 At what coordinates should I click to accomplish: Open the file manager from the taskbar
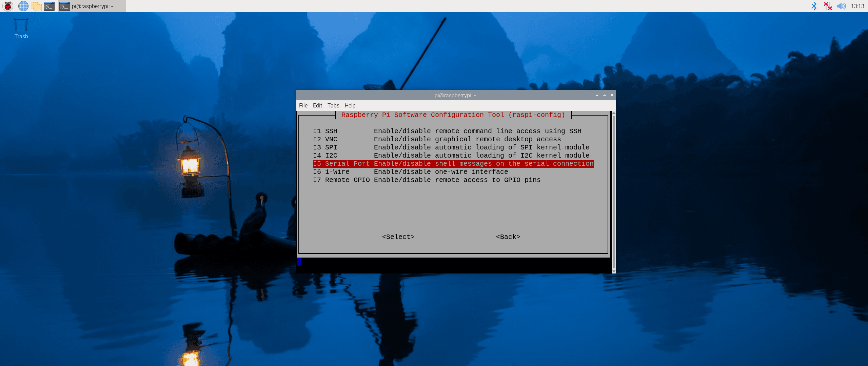click(36, 6)
